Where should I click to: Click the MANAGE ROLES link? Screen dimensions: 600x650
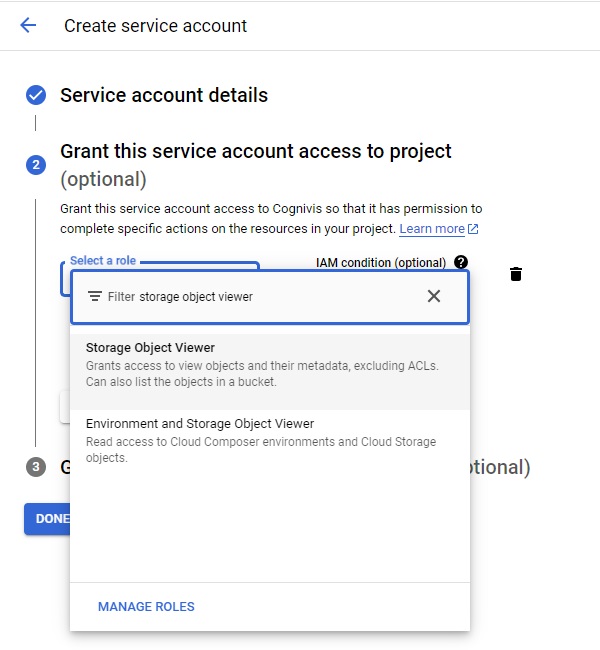146,607
